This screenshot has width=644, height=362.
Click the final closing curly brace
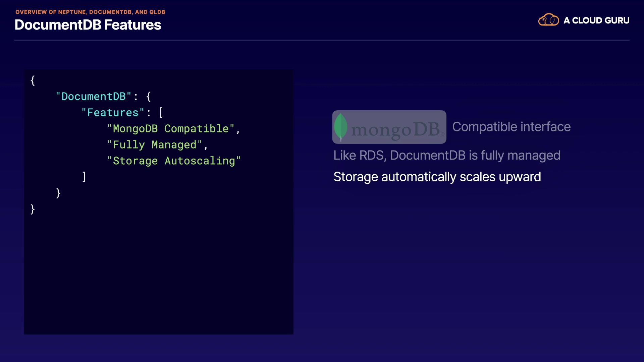tap(33, 209)
